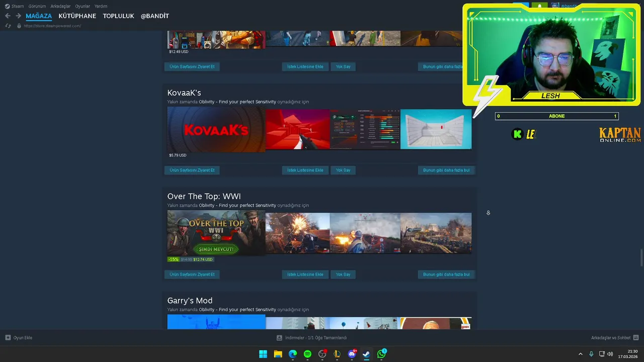644x362 pixels.
Task: Open File Explorer from the taskbar
Action: [278, 354]
